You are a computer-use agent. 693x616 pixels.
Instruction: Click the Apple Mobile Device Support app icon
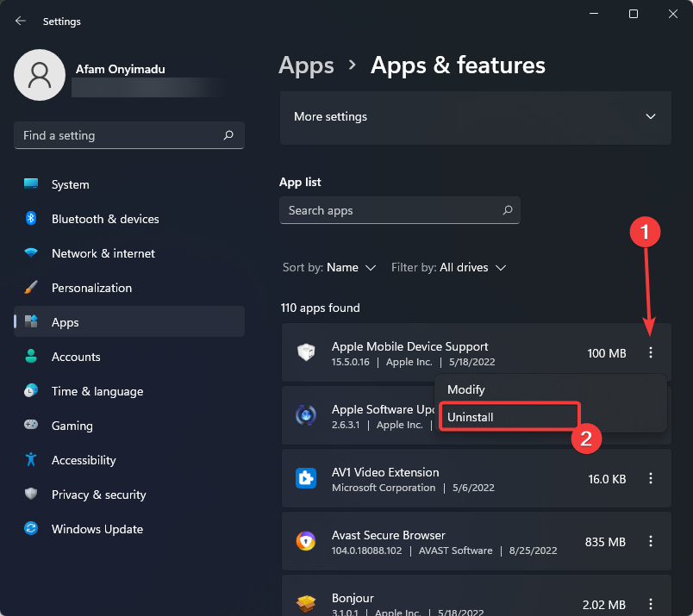pos(306,352)
